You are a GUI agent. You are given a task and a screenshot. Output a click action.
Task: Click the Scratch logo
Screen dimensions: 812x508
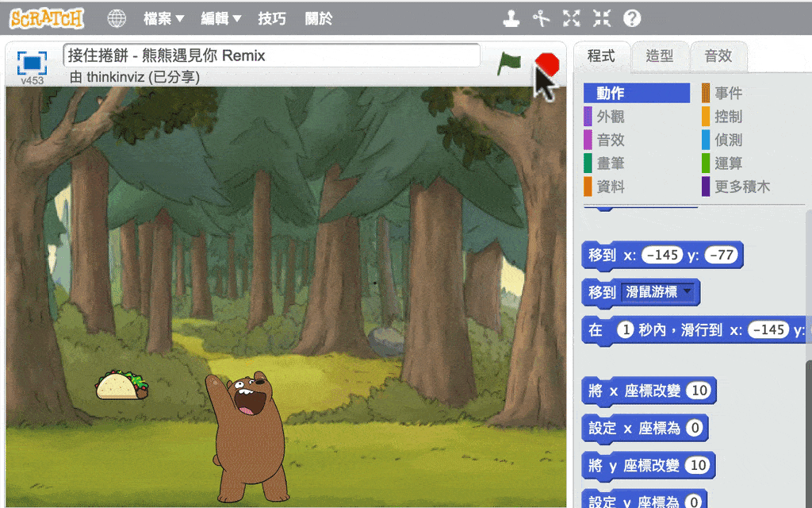(46, 19)
